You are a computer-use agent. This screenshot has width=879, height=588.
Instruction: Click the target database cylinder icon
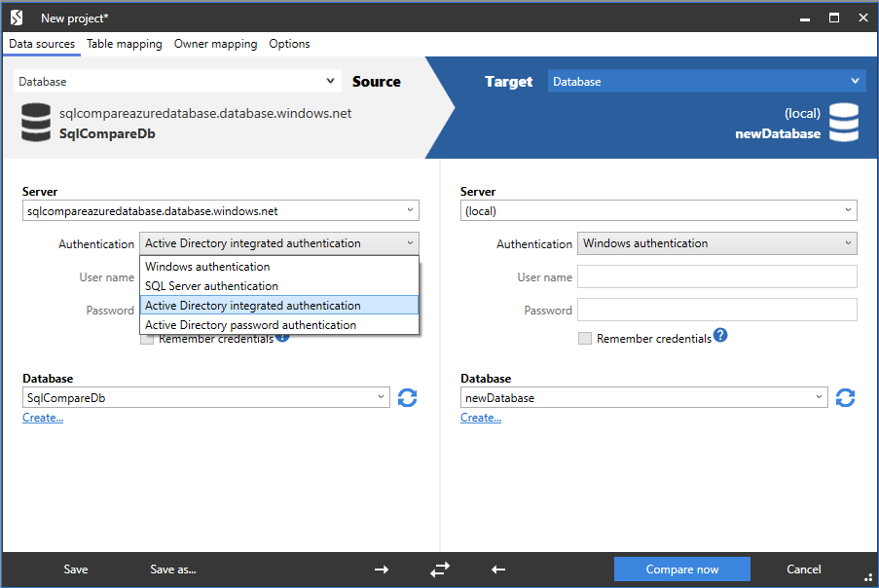click(x=844, y=123)
